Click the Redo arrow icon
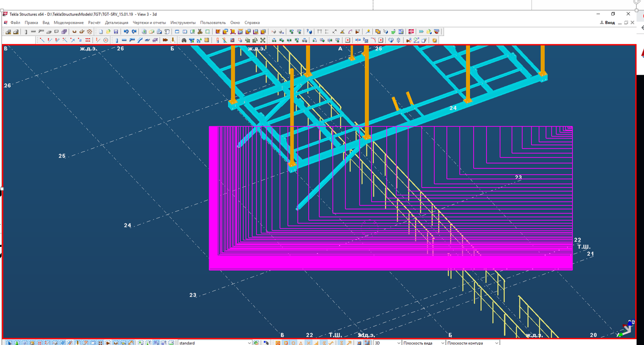This screenshot has height=345, width=644. pos(134,32)
